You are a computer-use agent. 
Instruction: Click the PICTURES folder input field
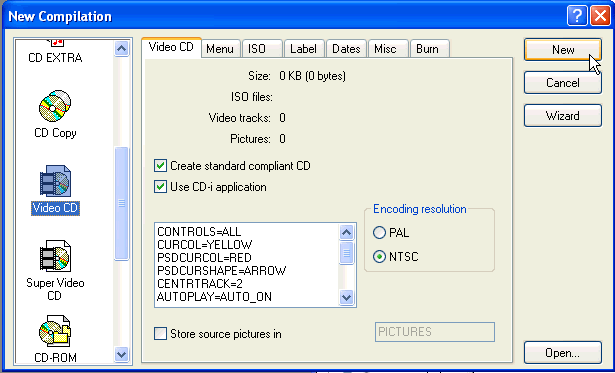(435, 332)
